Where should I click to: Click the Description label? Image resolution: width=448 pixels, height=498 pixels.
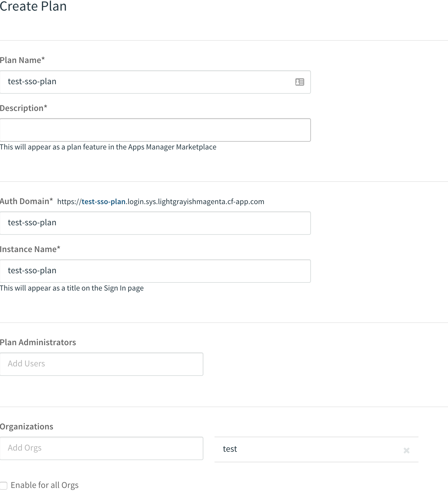(24, 108)
